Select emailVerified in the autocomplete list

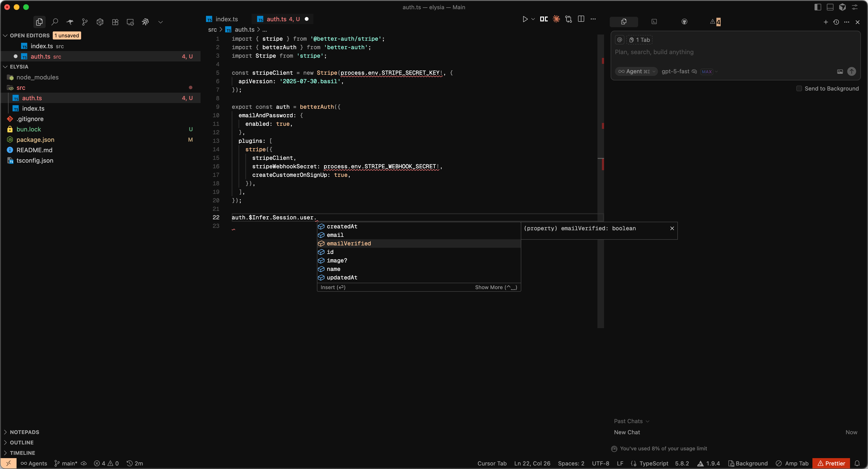click(349, 243)
